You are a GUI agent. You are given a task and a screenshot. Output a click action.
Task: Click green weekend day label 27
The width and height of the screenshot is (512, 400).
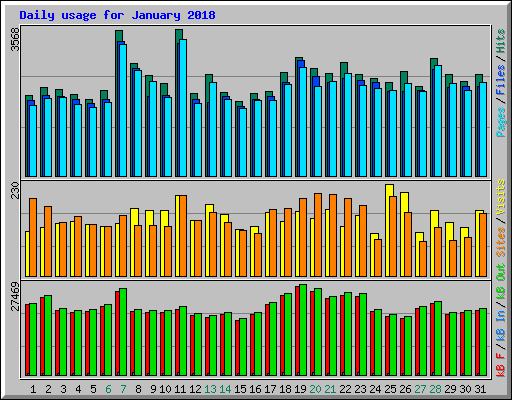[x=420, y=389]
